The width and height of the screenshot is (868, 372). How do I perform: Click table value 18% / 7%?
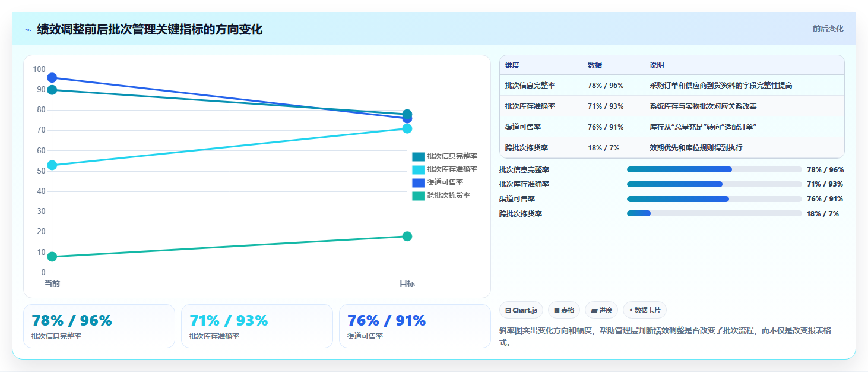[x=604, y=148]
